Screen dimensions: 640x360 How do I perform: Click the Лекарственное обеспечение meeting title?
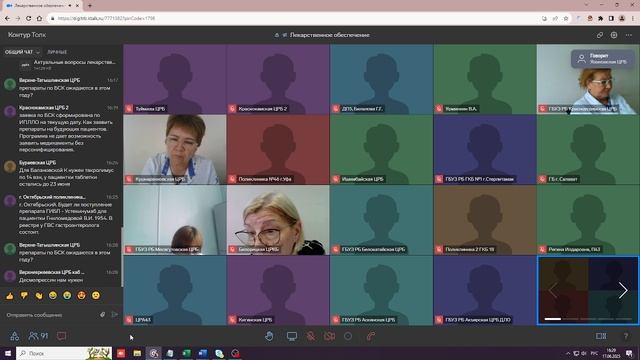[329, 35]
